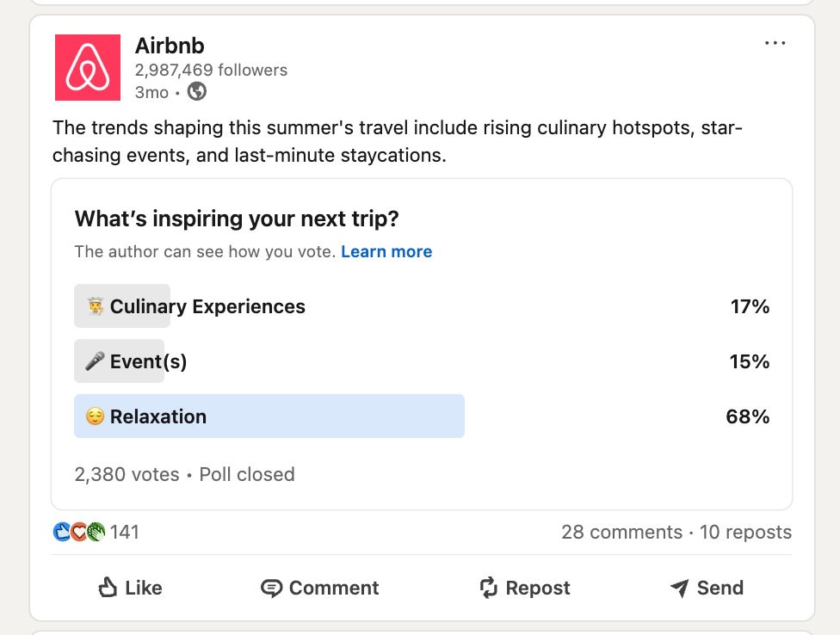Click the Learn more link
Viewport: 840px width, 635px height.
point(386,252)
